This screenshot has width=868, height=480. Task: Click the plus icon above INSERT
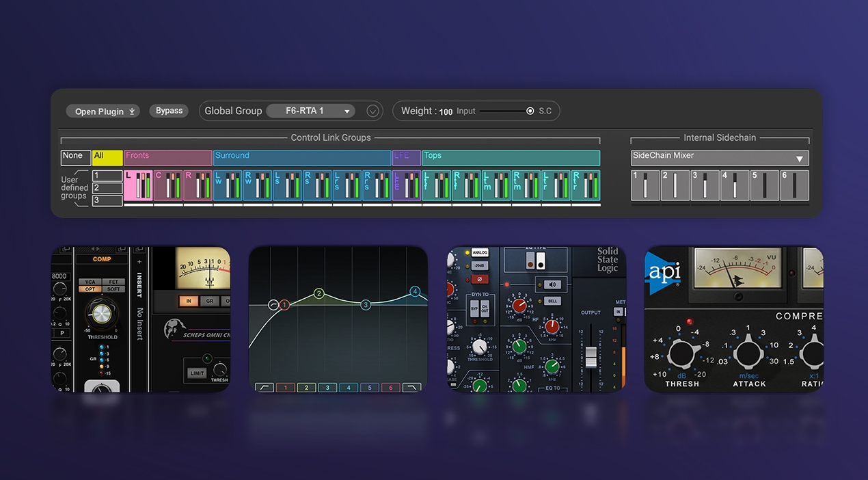pos(139,261)
